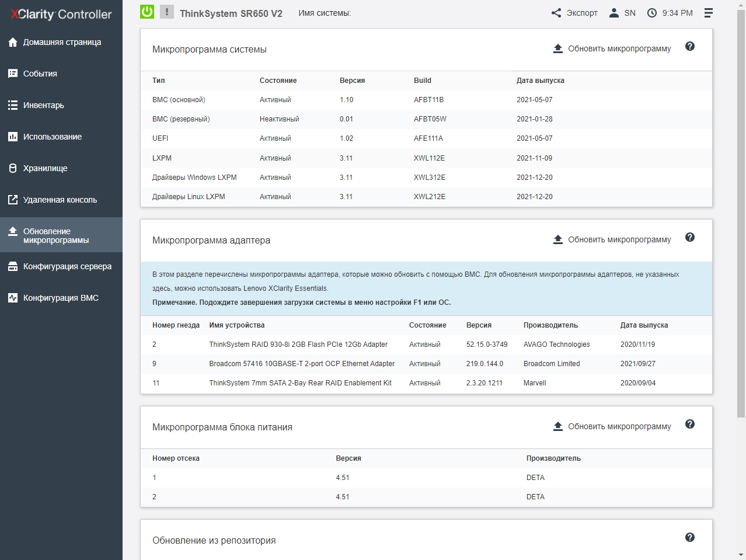Click the gray warning exclamation icon
The image size is (746, 560).
pyautogui.click(x=167, y=12)
